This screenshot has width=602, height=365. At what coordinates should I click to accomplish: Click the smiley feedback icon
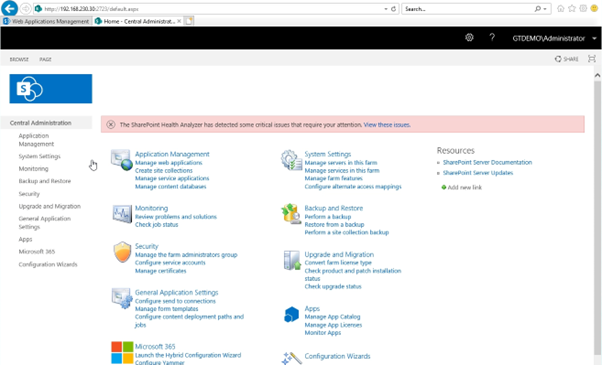click(x=594, y=8)
